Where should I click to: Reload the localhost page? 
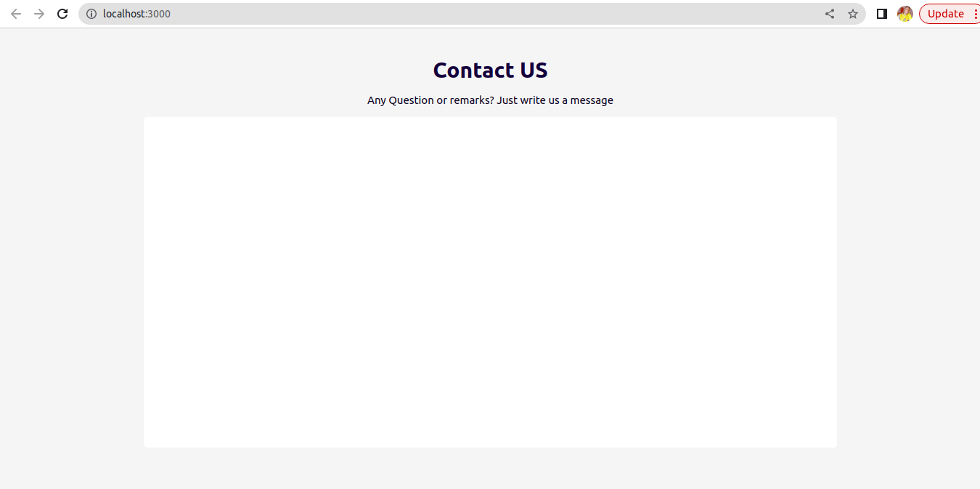coord(62,14)
